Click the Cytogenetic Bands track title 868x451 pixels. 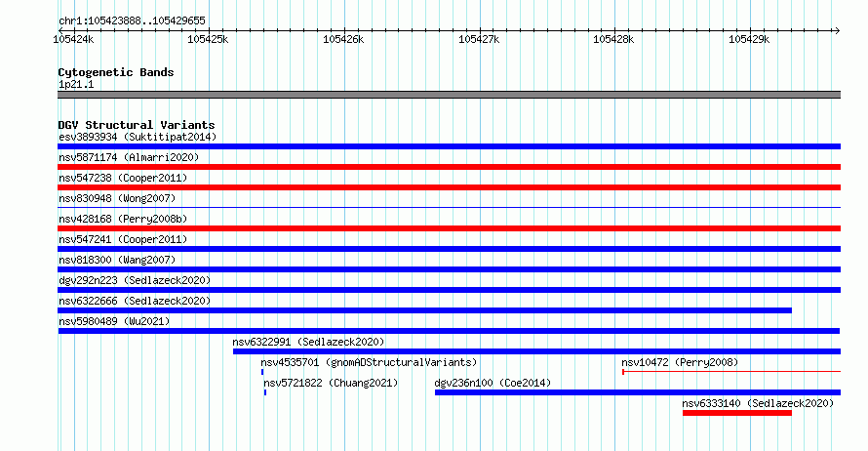click(116, 72)
